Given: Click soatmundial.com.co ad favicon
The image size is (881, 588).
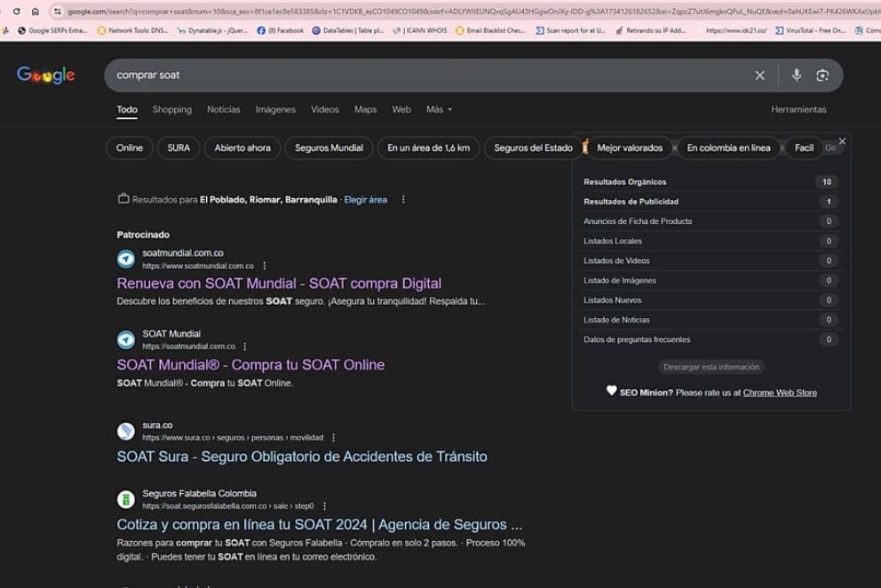Looking at the screenshot, I should [126, 258].
